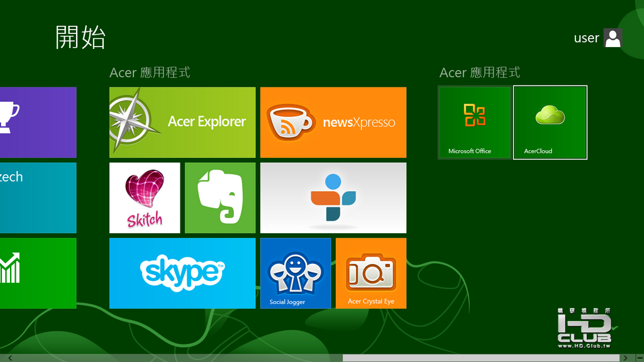Click the 'user' account name

pyautogui.click(x=586, y=38)
